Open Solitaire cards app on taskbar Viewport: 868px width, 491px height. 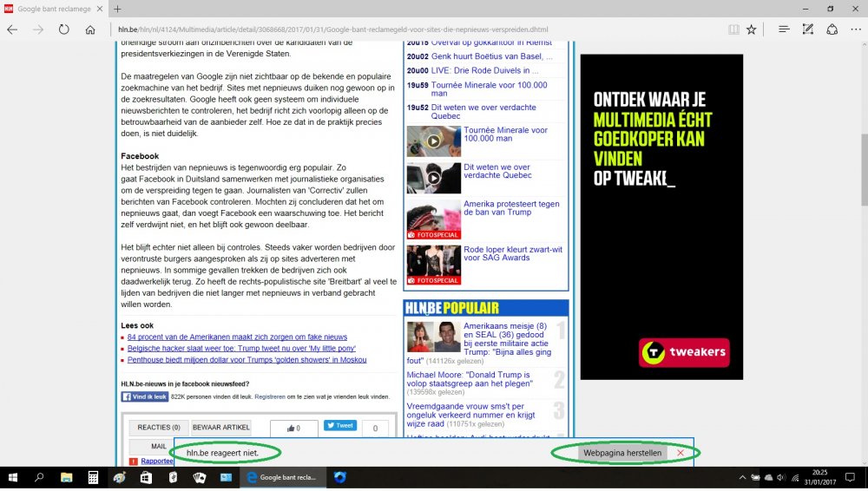pyautogui.click(x=200, y=478)
